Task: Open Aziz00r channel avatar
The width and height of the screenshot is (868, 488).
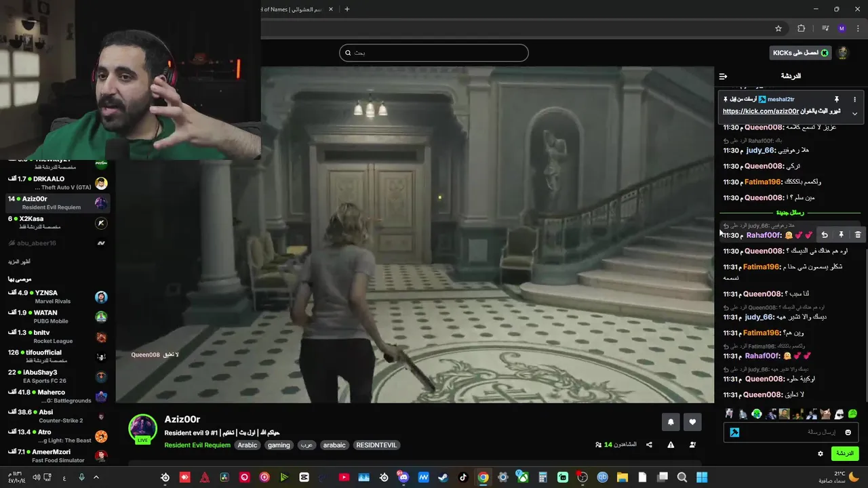Action: pos(142,428)
